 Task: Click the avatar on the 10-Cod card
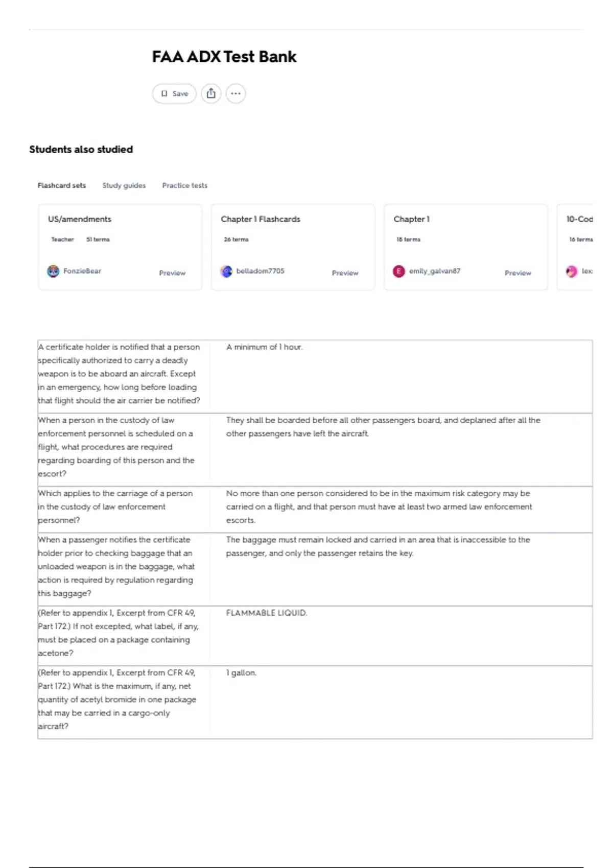click(572, 271)
